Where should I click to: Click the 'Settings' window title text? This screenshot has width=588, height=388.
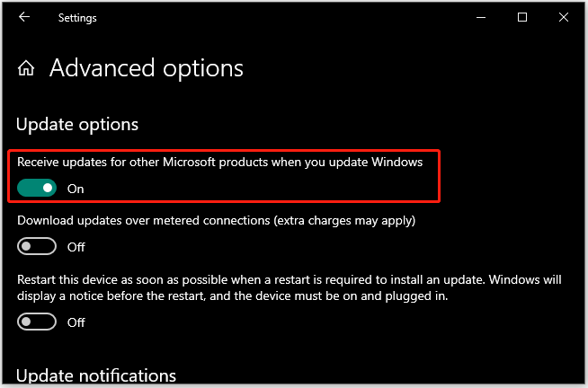pyautogui.click(x=77, y=18)
